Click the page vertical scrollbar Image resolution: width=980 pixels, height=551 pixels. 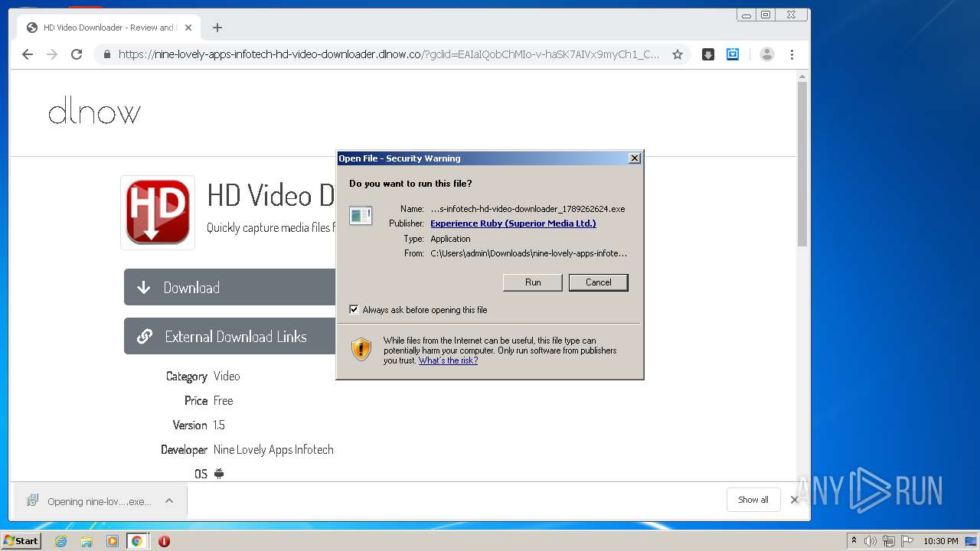(x=802, y=164)
